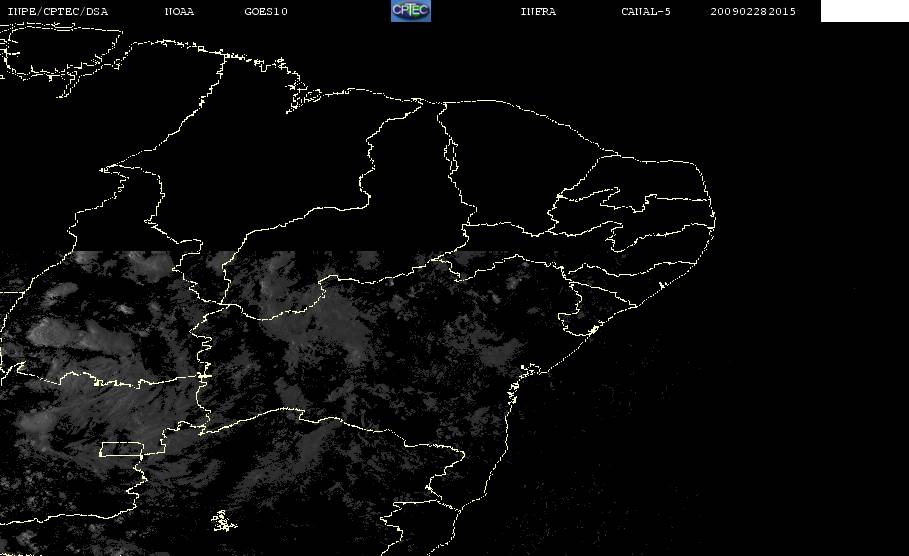Click the 200902282015 timestamp

coord(753,12)
